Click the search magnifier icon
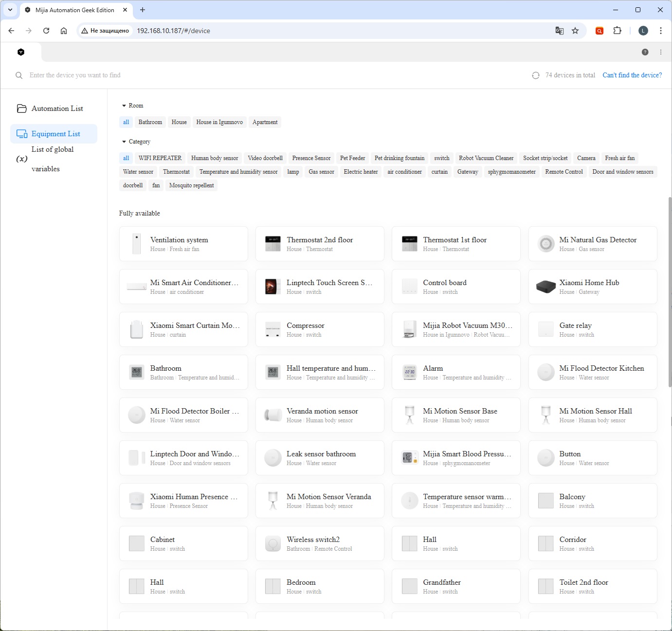 19,75
